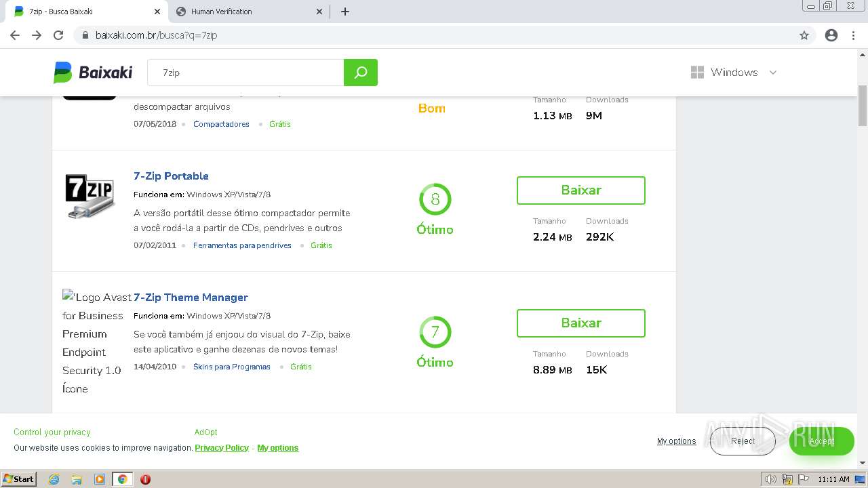Click the Compactadores category link
The height and width of the screenshot is (488, 868).
tap(221, 124)
